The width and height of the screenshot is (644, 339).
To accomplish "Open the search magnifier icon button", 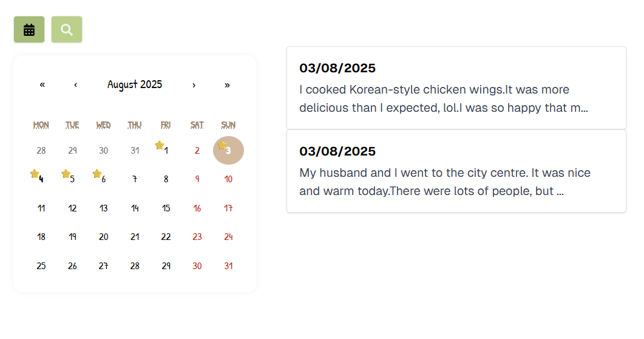I will 67,30.
